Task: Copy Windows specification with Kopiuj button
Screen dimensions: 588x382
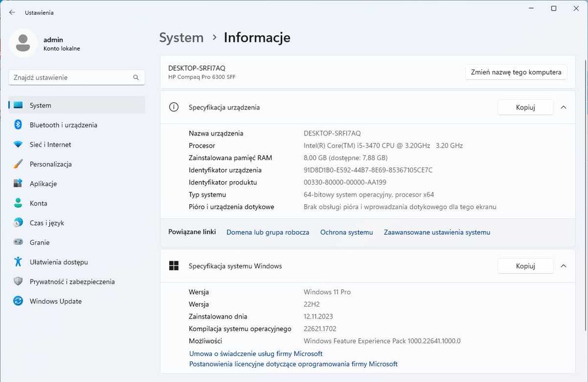Action: click(x=525, y=266)
